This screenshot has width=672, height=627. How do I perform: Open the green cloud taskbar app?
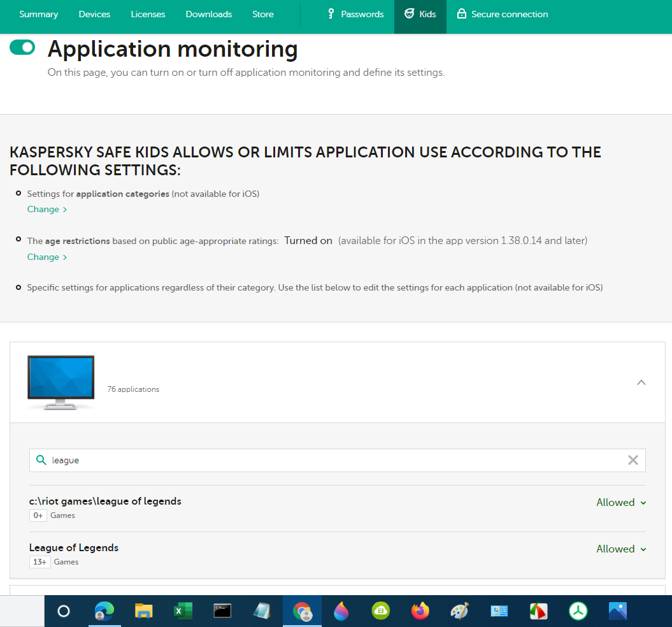pyautogui.click(x=380, y=611)
